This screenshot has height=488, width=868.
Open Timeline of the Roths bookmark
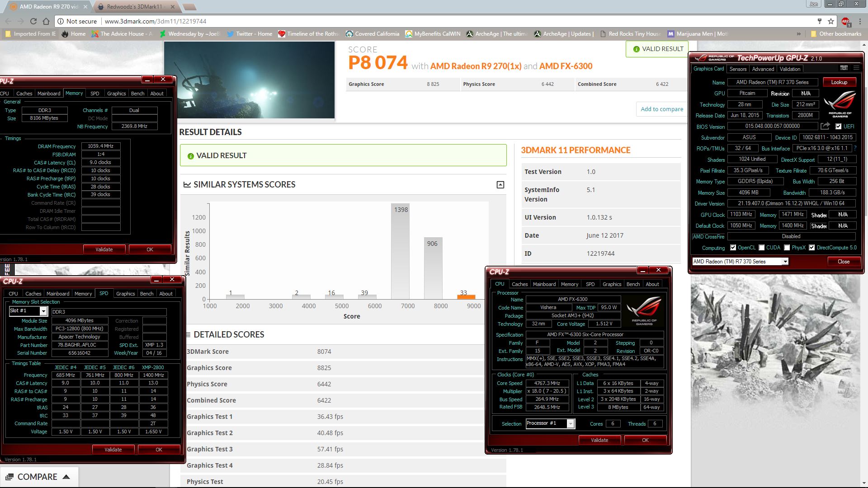[x=309, y=34]
